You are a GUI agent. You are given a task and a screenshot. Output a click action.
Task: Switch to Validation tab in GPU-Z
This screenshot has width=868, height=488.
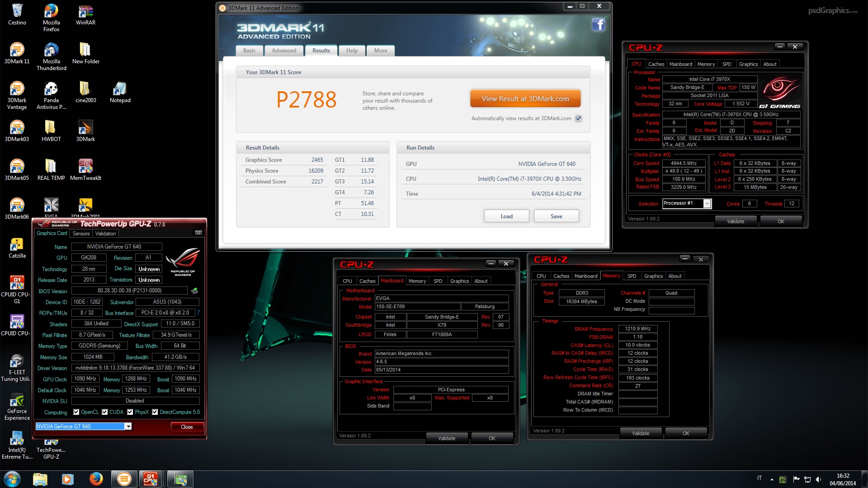coord(105,234)
